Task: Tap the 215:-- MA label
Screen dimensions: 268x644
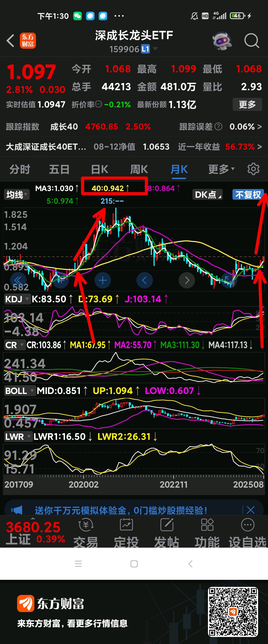Action: [112, 201]
